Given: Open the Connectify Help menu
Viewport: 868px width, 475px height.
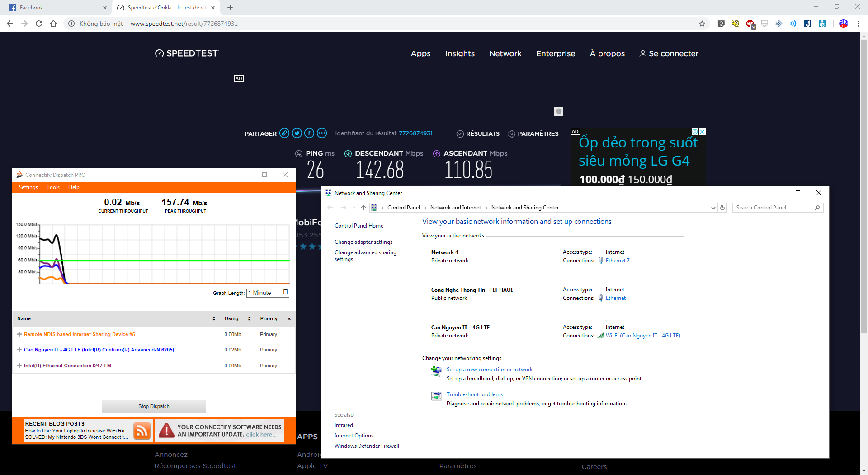Looking at the screenshot, I should (x=74, y=187).
